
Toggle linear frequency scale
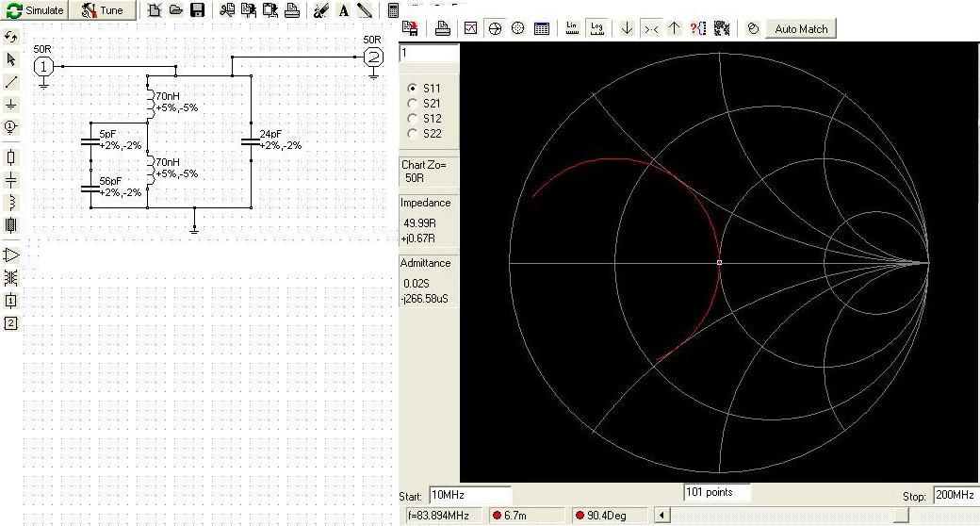pos(572,28)
